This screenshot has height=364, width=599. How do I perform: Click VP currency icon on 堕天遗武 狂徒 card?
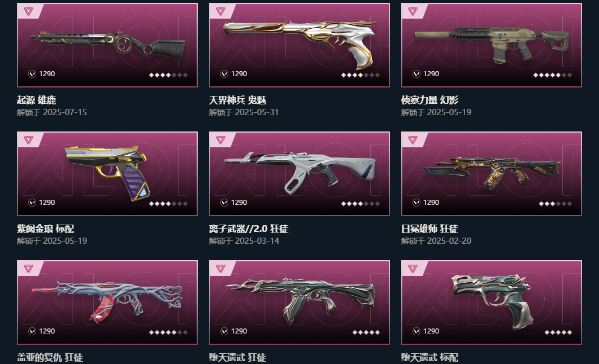click(224, 331)
